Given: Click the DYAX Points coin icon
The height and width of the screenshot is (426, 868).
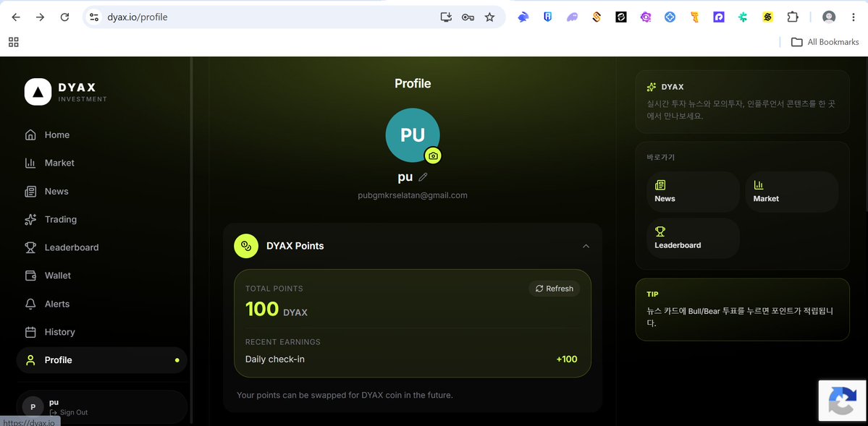Looking at the screenshot, I should click(246, 246).
